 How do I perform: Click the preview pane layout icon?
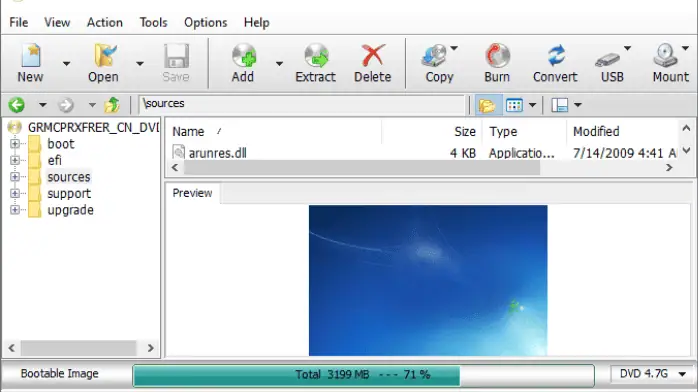560,105
